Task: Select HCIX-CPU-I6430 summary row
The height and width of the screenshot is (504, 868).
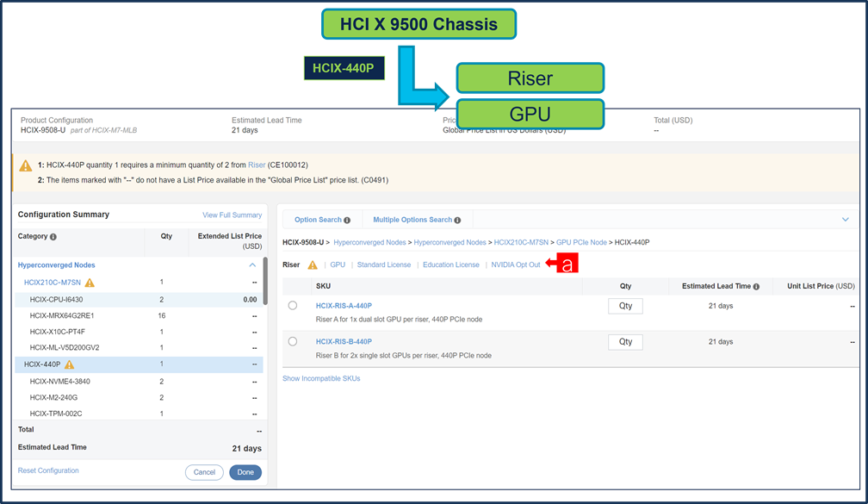Action: pos(139,300)
